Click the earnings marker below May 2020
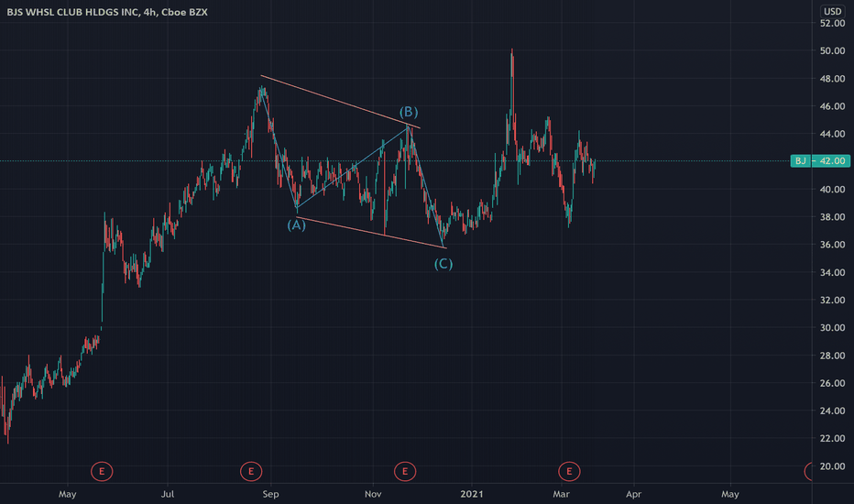The image size is (854, 504). coord(102,471)
